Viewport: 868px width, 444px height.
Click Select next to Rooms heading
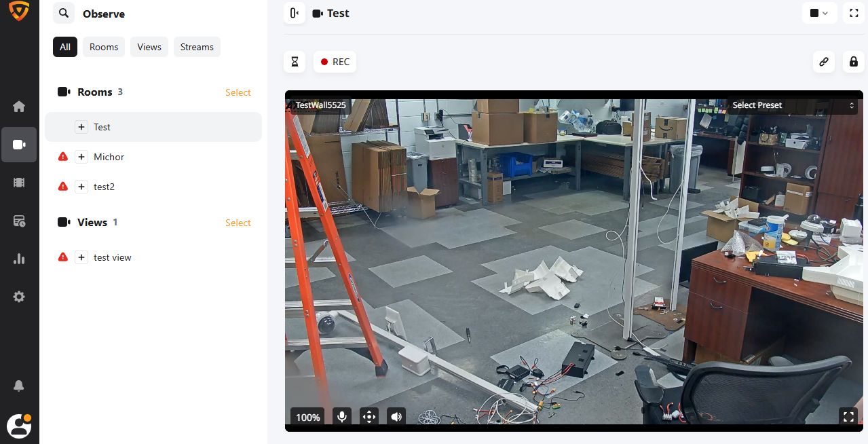(238, 92)
